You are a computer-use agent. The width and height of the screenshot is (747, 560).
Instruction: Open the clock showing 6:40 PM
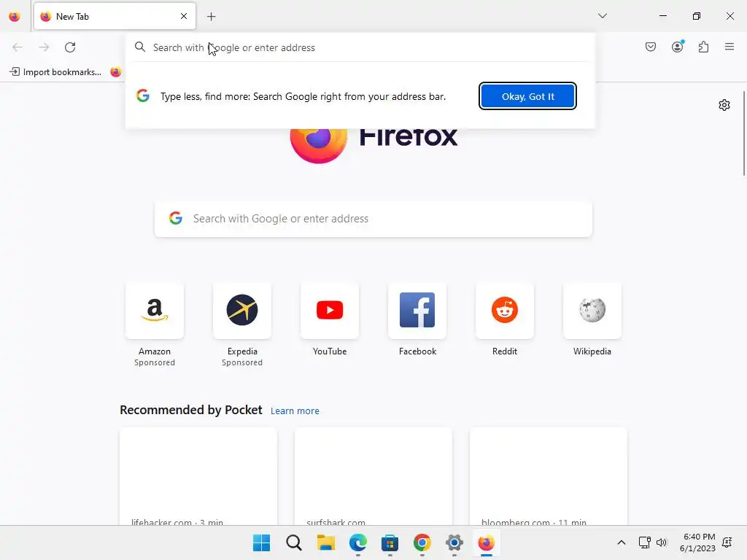(x=697, y=542)
